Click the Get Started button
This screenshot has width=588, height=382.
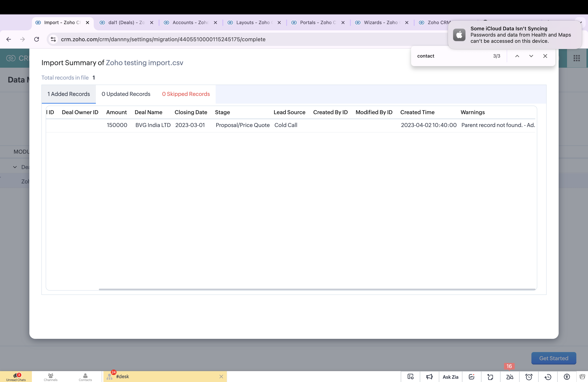click(x=554, y=358)
